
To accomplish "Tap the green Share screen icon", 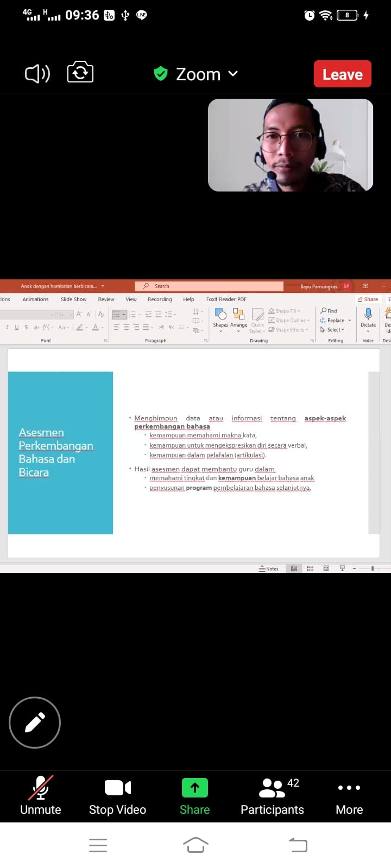I will pyautogui.click(x=195, y=788).
